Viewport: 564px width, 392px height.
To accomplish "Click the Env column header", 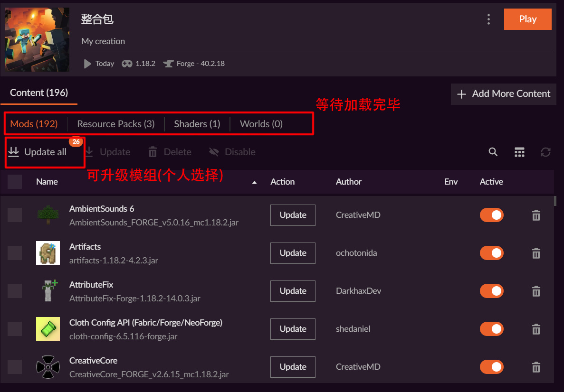I will click(x=451, y=182).
